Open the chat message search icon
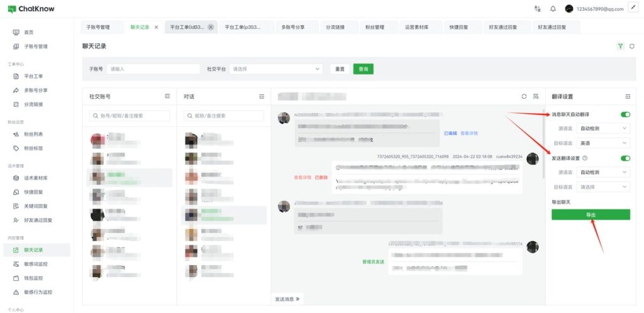 (x=536, y=96)
